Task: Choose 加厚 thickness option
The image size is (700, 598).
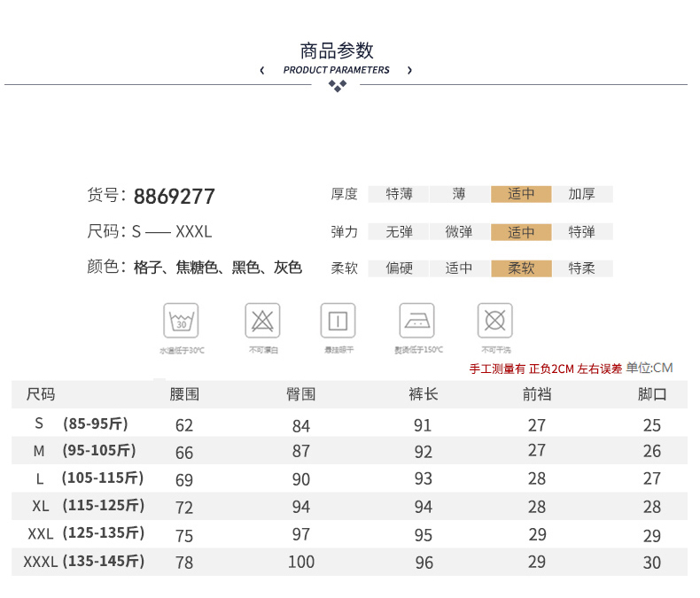Action: click(x=581, y=194)
